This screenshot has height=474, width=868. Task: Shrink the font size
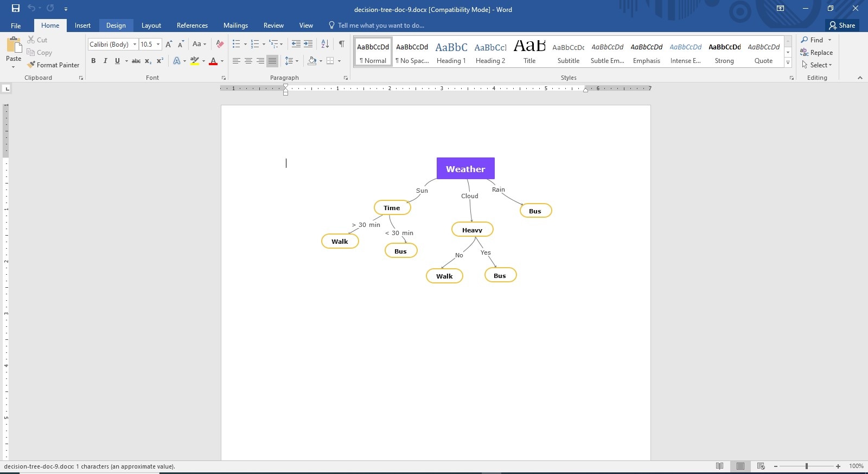click(x=181, y=44)
